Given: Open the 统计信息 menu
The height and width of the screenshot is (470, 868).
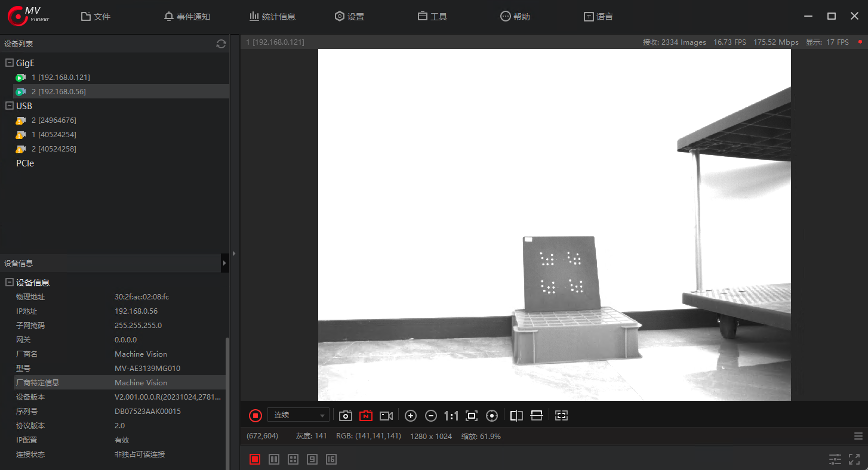Looking at the screenshot, I should 273,16.
